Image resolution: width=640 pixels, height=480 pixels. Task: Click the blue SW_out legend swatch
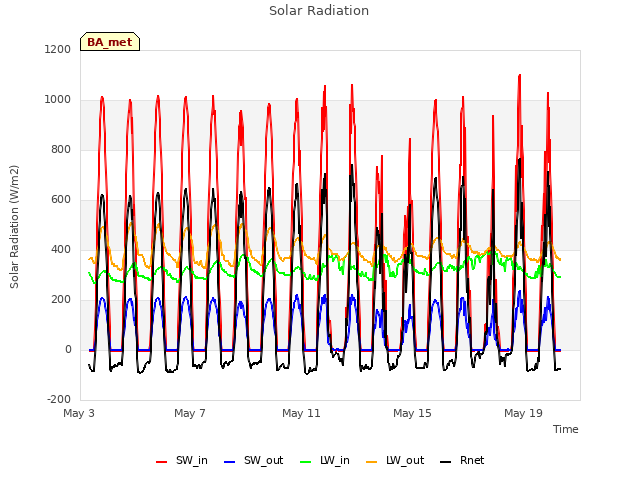[230, 462]
